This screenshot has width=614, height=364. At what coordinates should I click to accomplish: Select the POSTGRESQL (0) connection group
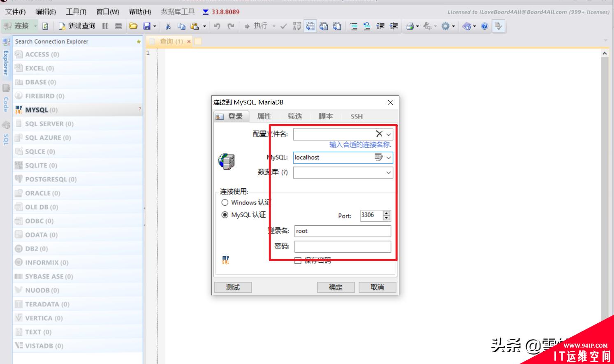[78, 179]
